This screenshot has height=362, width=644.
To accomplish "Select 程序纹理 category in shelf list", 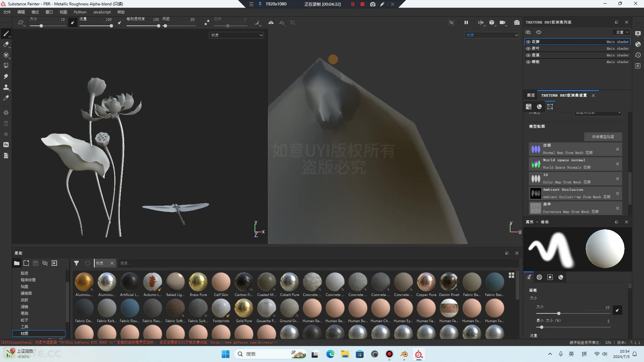I will pos(28,280).
